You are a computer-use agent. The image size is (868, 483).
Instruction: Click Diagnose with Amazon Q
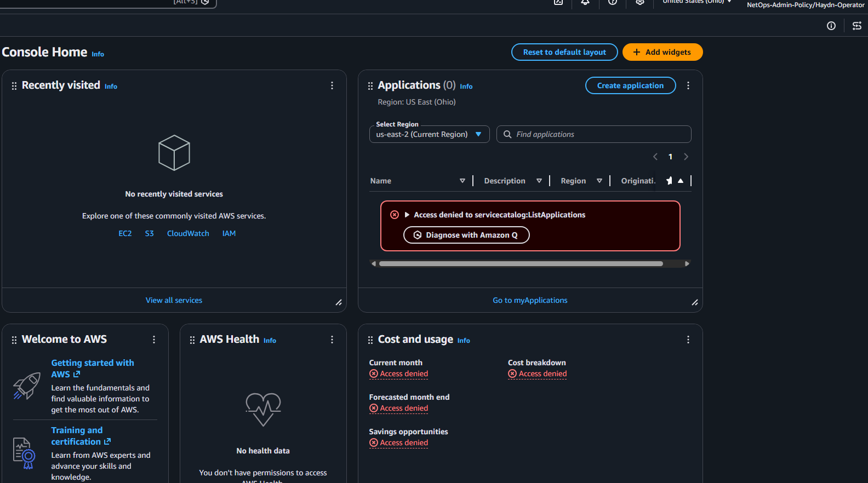coord(466,235)
